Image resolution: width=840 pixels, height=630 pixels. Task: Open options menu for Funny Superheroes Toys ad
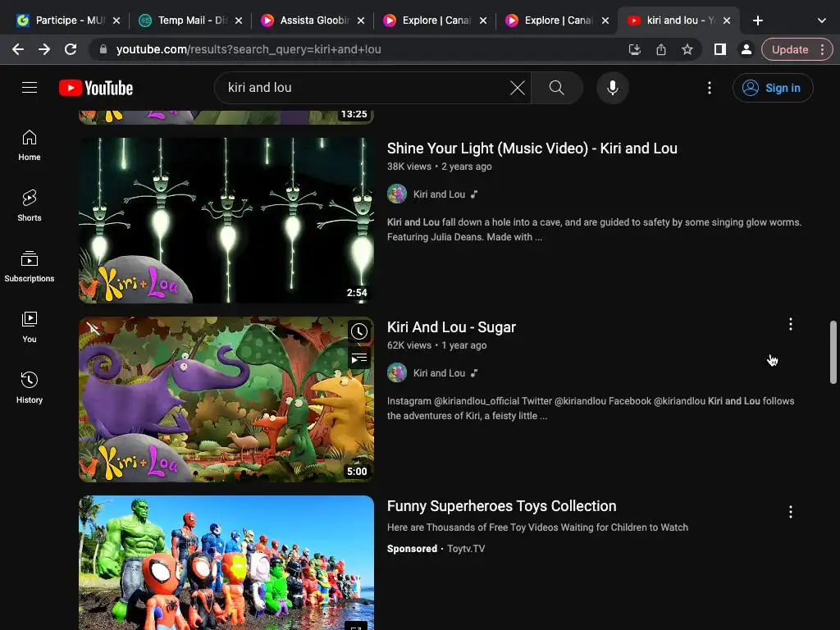click(x=790, y=512)
